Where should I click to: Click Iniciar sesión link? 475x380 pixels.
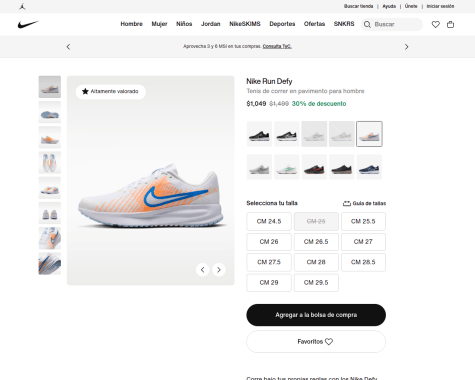click(x=440, y=6)
